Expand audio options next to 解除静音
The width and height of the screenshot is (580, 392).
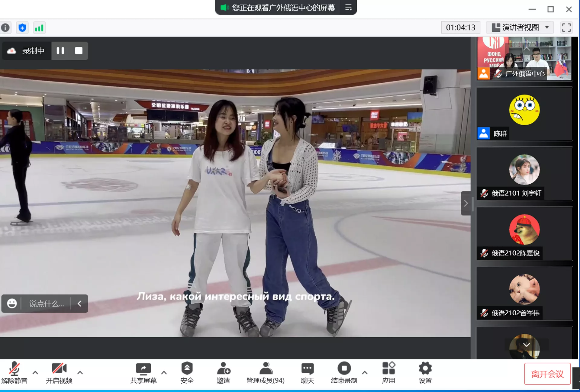(x=35, y=372)
